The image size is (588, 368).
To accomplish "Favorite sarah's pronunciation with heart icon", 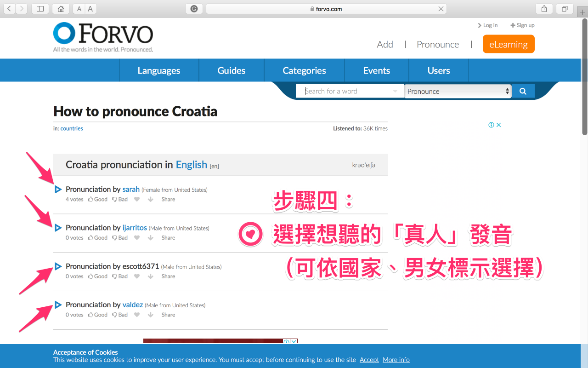I will click(137, 200).
